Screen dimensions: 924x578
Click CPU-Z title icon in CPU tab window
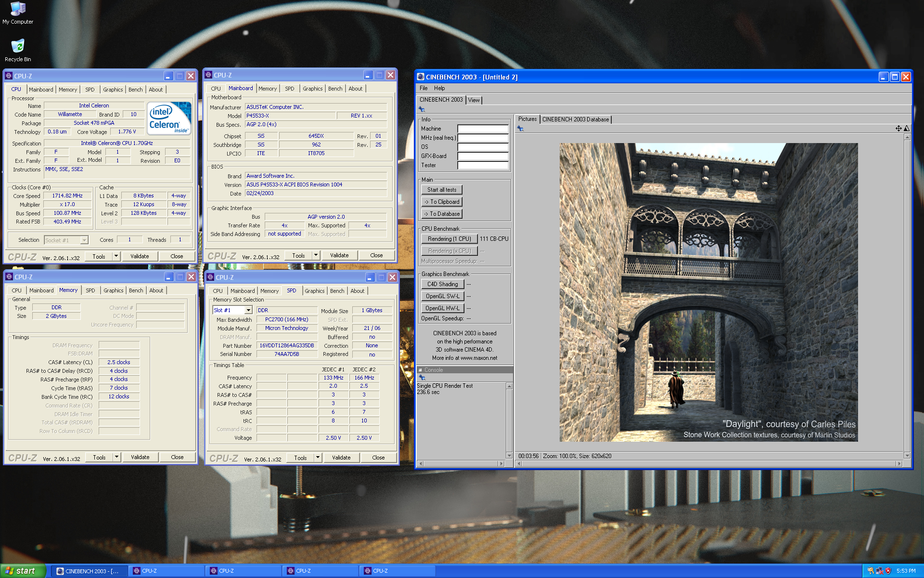(x=9, y=76)
